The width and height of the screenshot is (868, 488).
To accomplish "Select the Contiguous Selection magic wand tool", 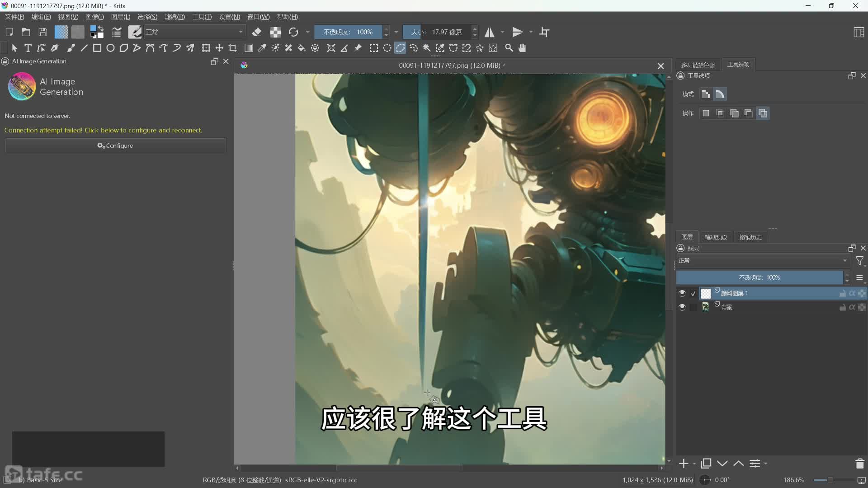I will click(427, 48).
